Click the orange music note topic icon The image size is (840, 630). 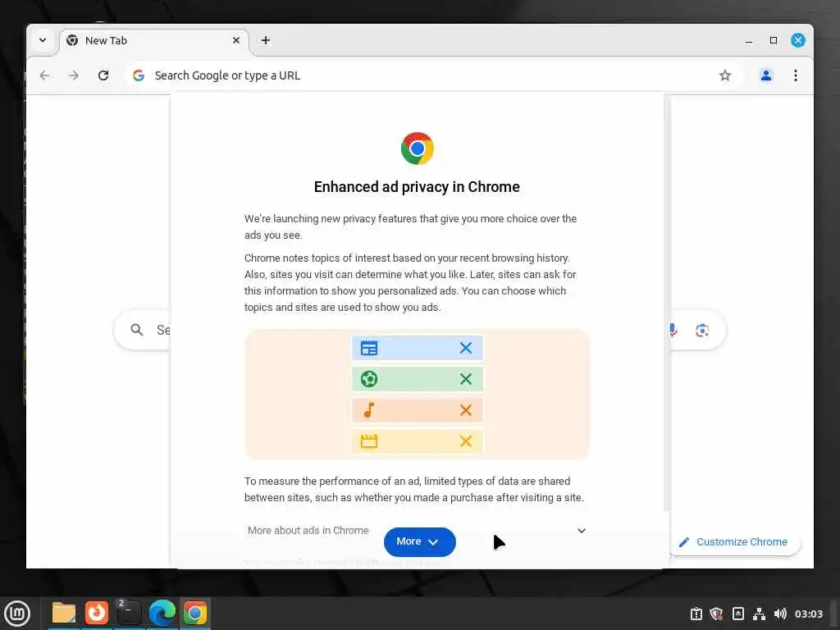pos(369,410)
